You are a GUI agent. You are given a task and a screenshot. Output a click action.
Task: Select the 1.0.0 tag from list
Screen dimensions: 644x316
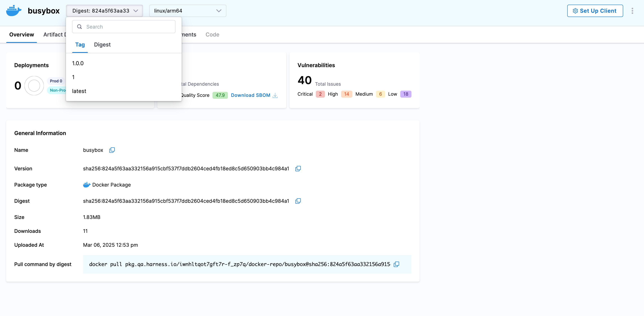pyautogui.click(x=78, y=63)
